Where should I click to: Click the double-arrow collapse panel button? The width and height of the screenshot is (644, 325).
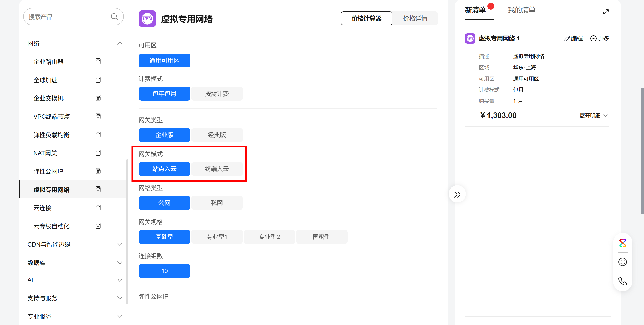[457, 194]
